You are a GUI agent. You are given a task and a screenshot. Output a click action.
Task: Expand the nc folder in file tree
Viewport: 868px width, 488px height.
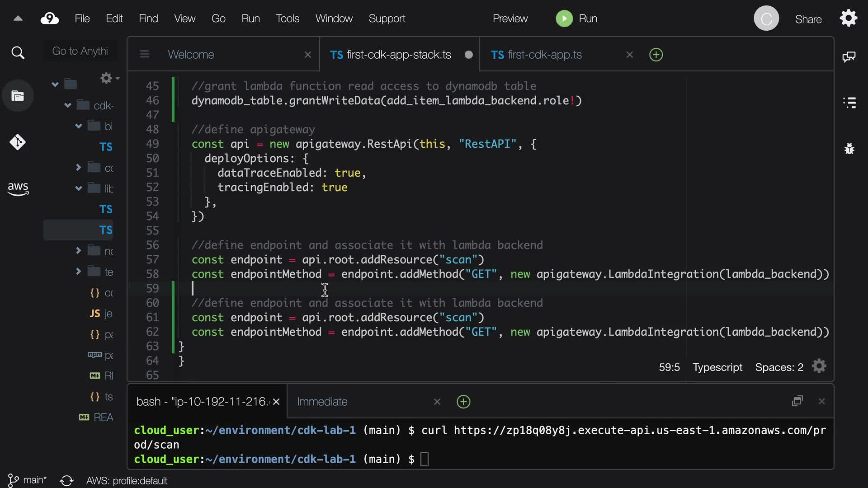point(78,250)
